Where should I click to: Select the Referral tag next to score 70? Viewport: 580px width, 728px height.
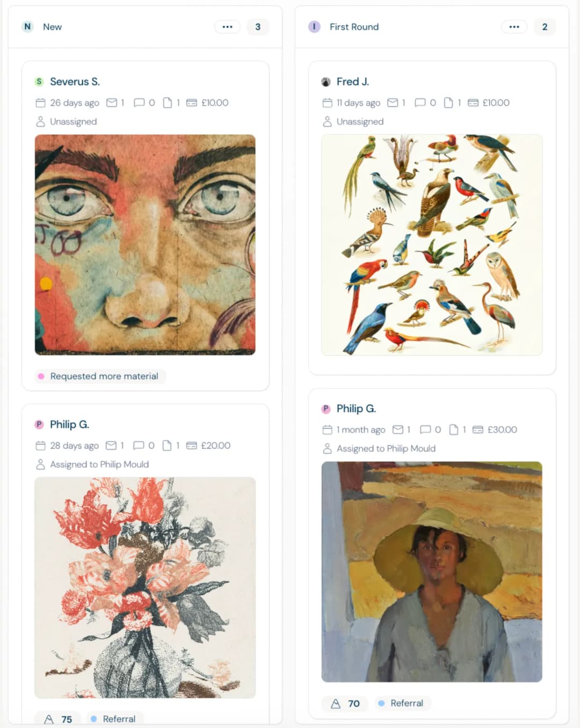[401, 703]
